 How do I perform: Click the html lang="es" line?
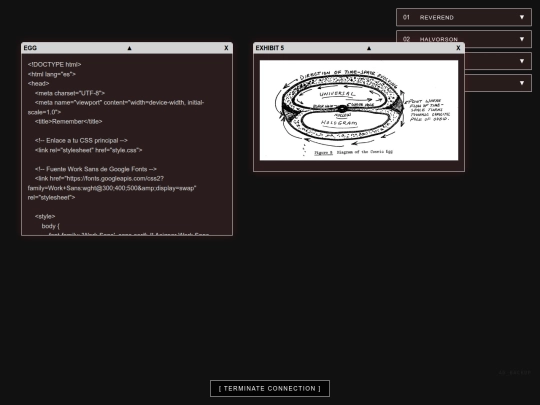click(52, 74)
